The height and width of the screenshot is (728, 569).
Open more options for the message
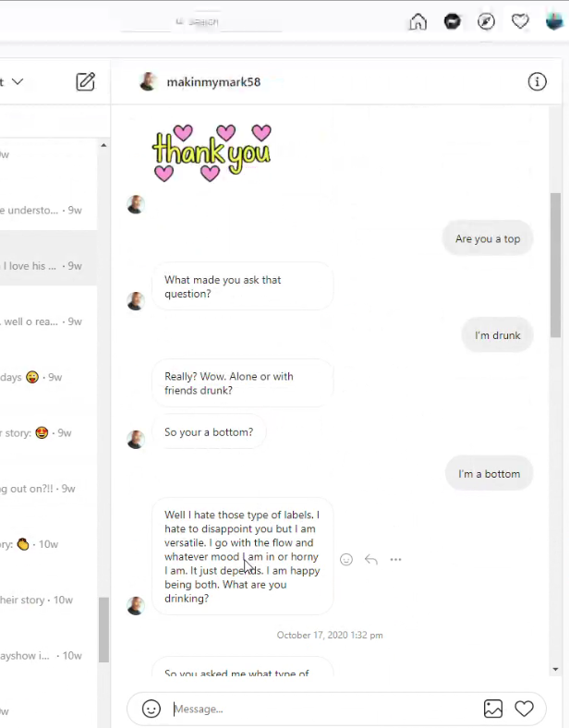coord(395,559)
